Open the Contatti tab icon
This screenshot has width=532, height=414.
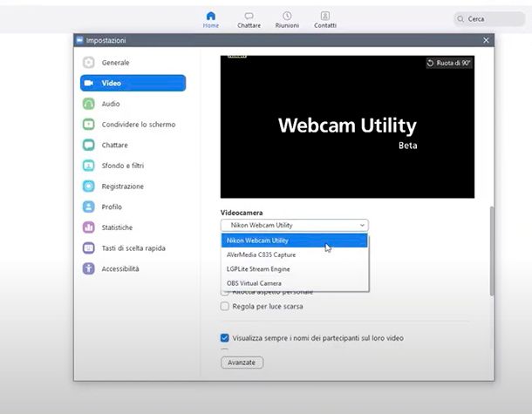pos(325,16)
